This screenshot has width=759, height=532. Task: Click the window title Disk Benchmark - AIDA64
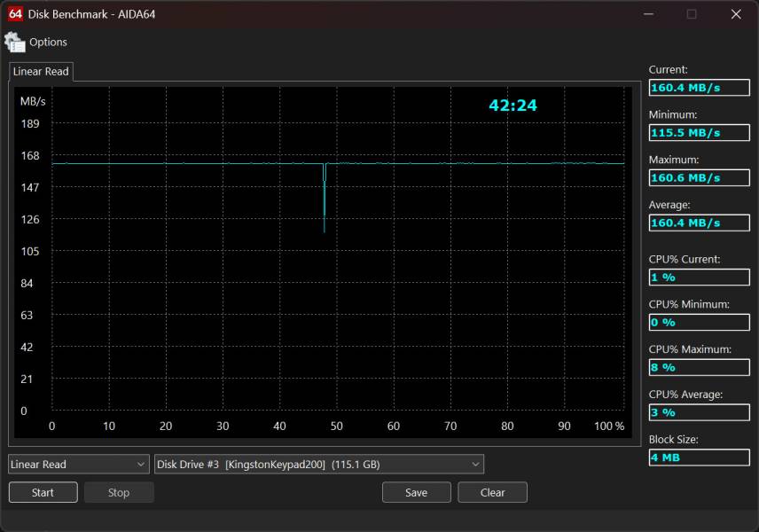[x=91, y=14]
